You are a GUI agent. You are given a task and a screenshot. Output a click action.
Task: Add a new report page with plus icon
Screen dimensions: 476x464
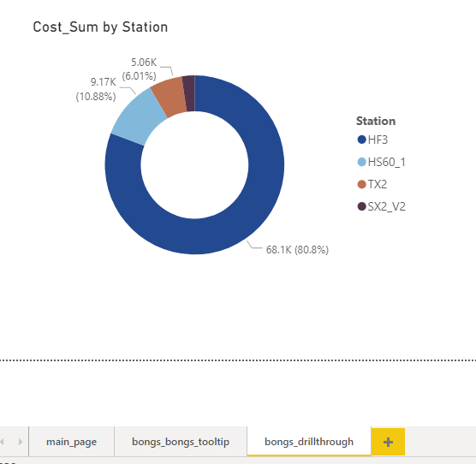[388, 442]
